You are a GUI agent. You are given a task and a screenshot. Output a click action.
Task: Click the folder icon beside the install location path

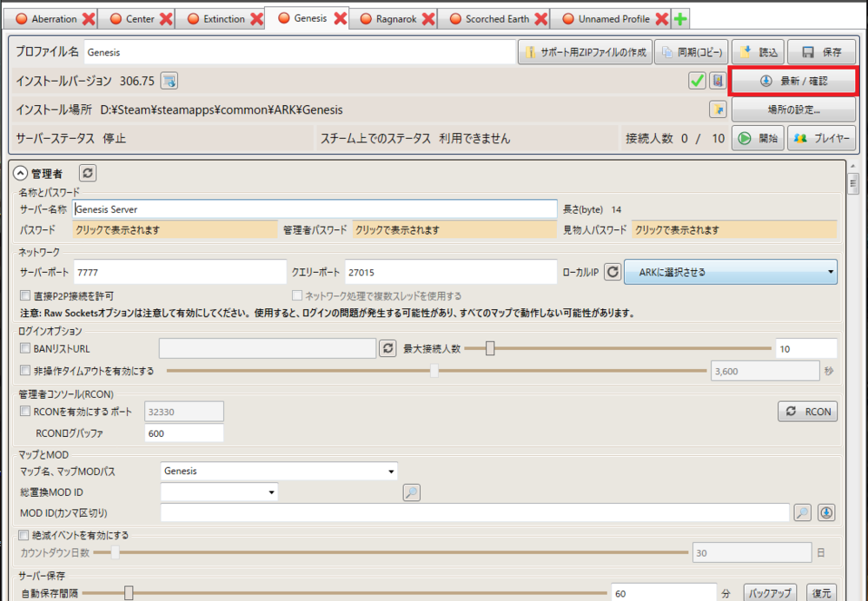(717, 109)
